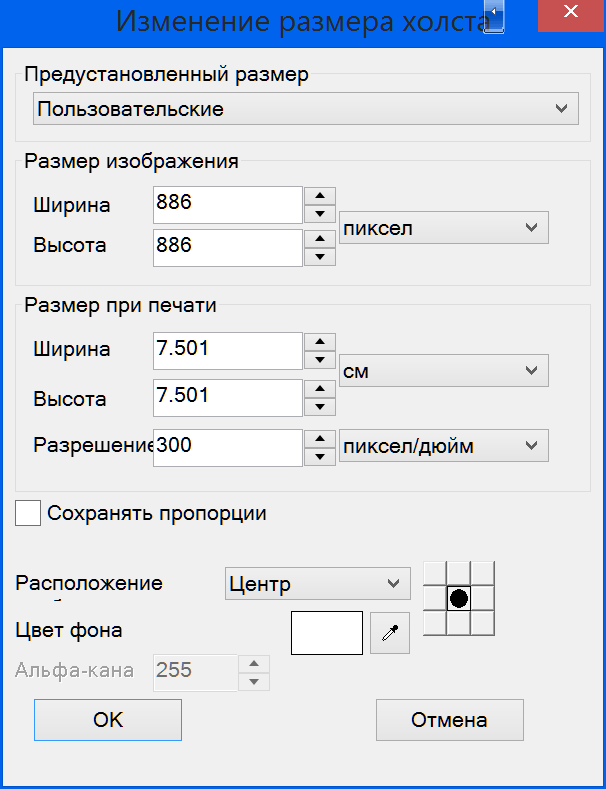This screenshot has height=789, width=606.
Task: Open the Пользовательские preset size dropdown
Action: click(306, 109)
